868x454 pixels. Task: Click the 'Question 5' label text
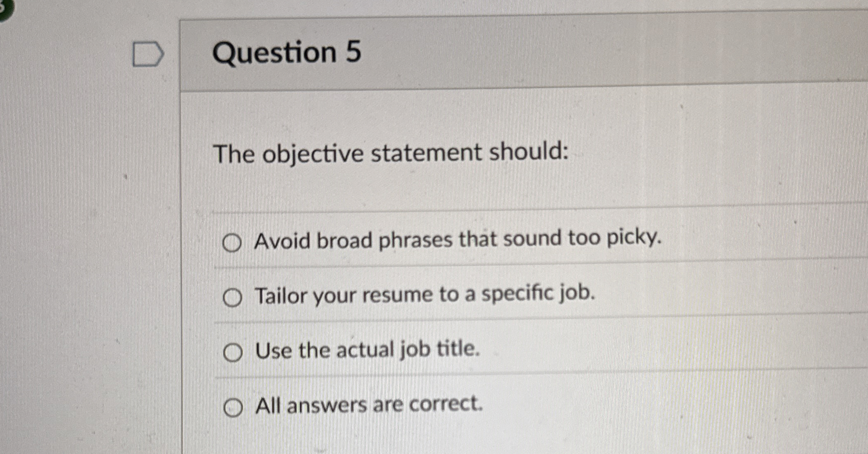pyautogui.click(x=289, y=52)
